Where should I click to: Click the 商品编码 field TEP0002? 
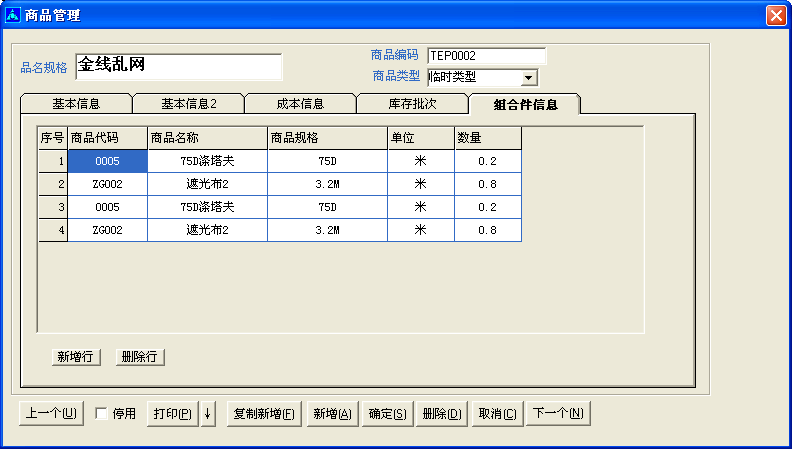tap(486, 56)
